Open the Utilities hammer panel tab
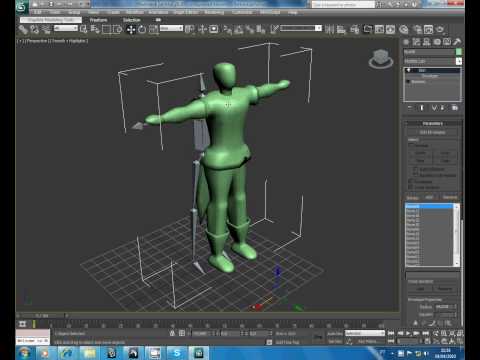 pos(457,42)
